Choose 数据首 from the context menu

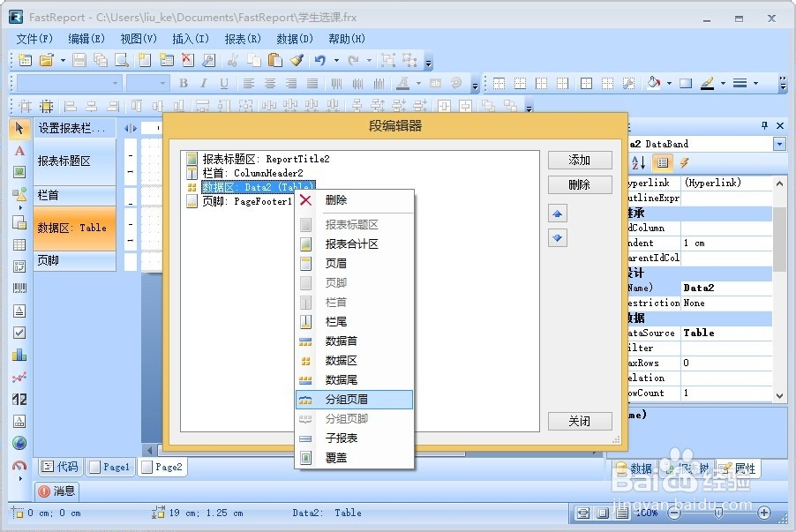click(x=354, y=341)
